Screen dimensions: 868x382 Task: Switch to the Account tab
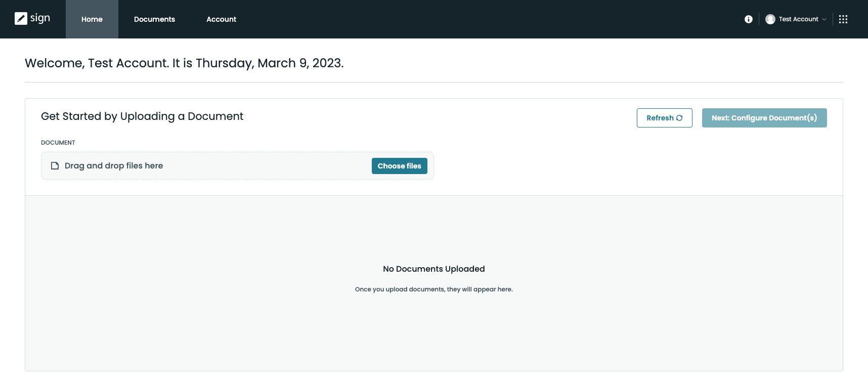click(221, 19)
